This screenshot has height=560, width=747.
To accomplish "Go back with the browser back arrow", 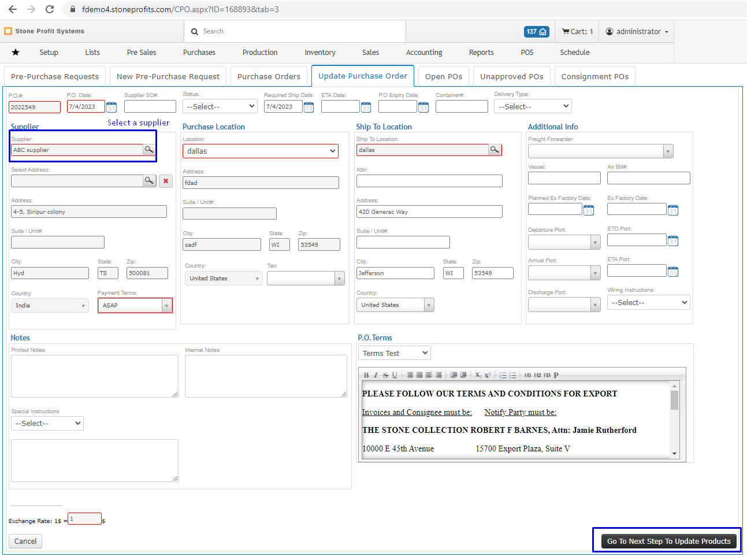I will 13,9.
